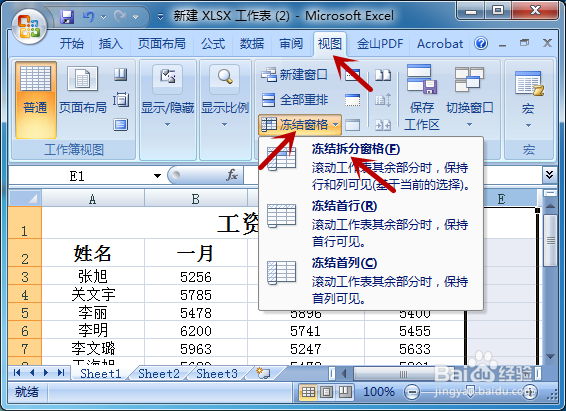Image resolution: width=566 pixels, height=411 pixels.
Task: Click reset window position icon
Action: pyautogui.click(x=383, y=125)
